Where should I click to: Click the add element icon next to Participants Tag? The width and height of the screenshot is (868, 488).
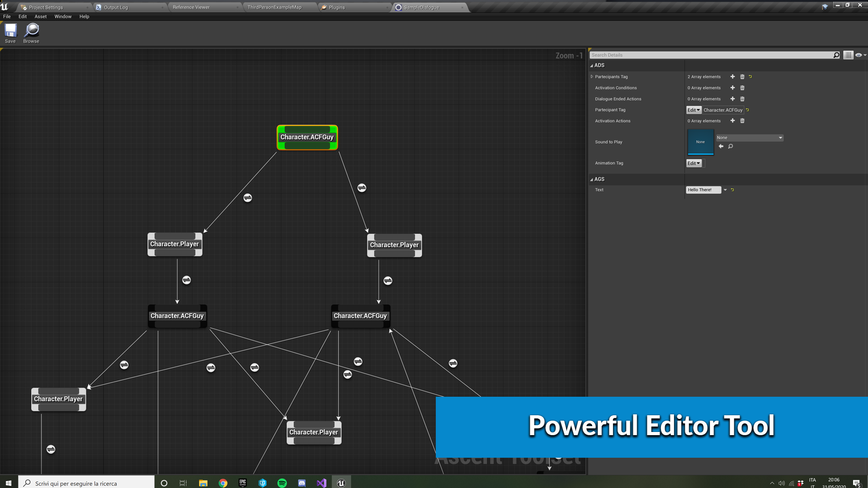click(733, 76)
